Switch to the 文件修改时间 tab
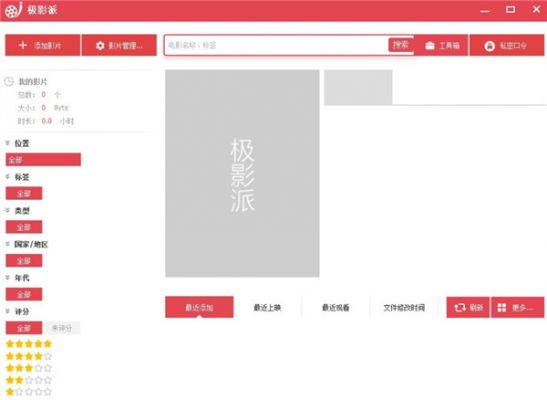The height and width of the screenshot is (400, 547). coord(404,308)
